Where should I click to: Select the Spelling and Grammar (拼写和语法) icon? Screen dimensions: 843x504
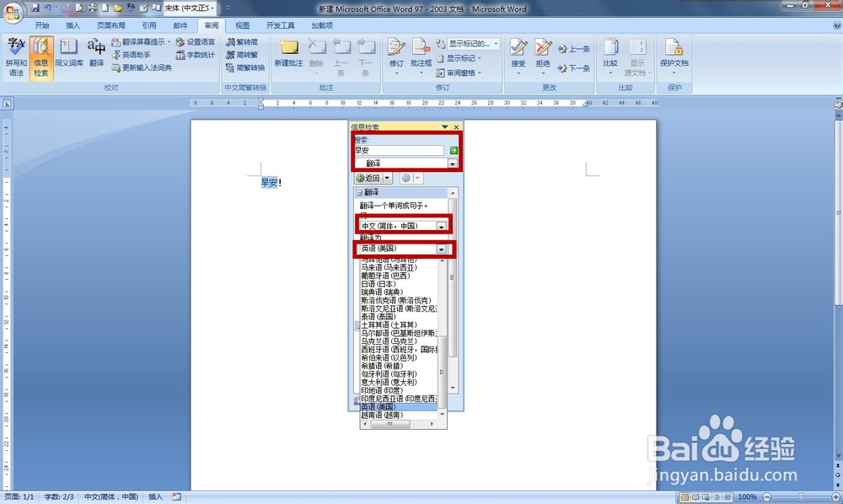[x=14, y=55]
